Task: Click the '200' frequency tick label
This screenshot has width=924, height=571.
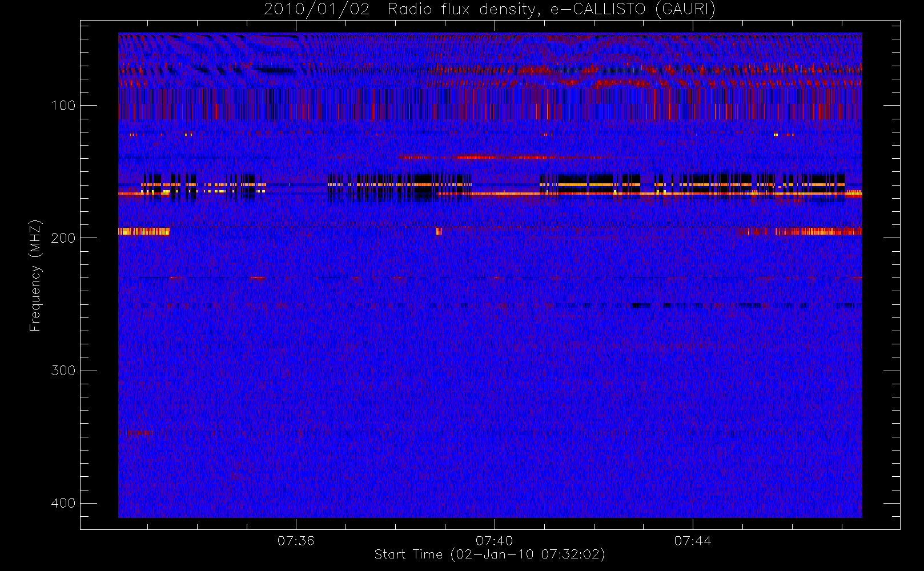Action: click(63, 238)
